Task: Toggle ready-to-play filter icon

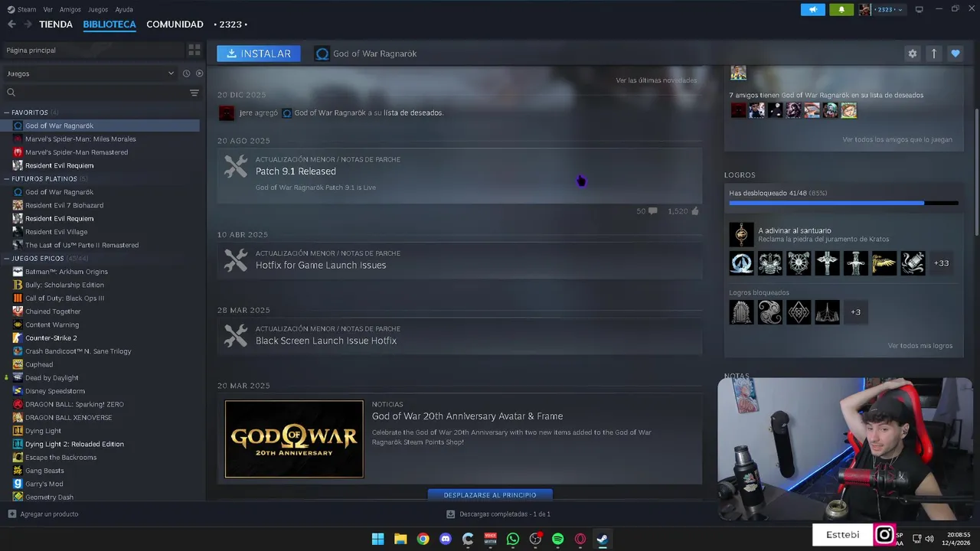Action: point(200,73)
